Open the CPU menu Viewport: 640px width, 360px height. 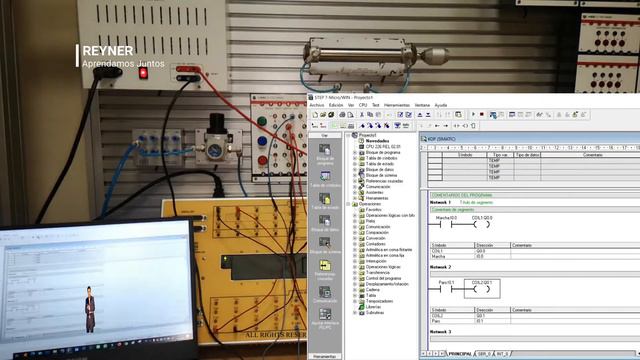point(363,105)
